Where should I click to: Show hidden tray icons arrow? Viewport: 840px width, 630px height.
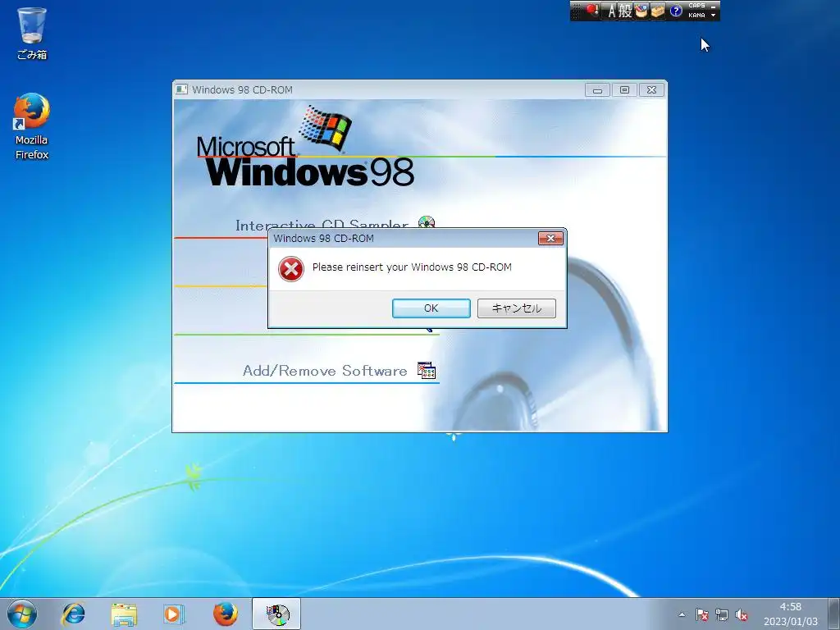click(x=682, y=614)
